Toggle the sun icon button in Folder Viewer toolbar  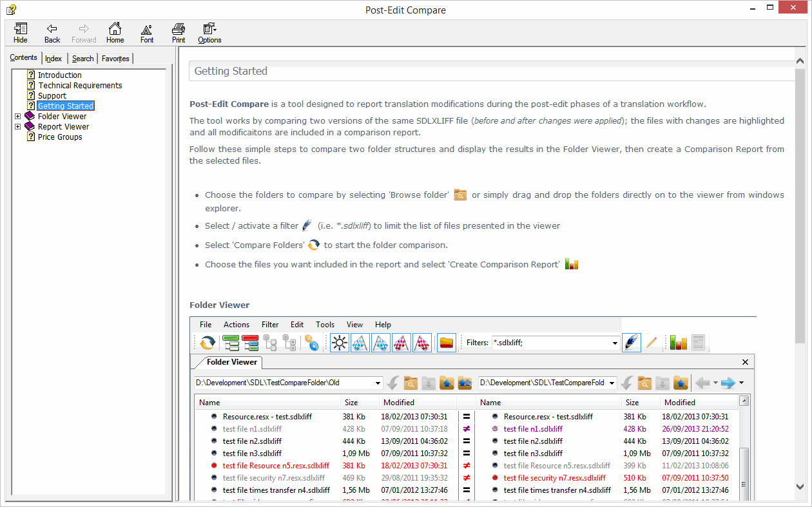tap(340, 343)
